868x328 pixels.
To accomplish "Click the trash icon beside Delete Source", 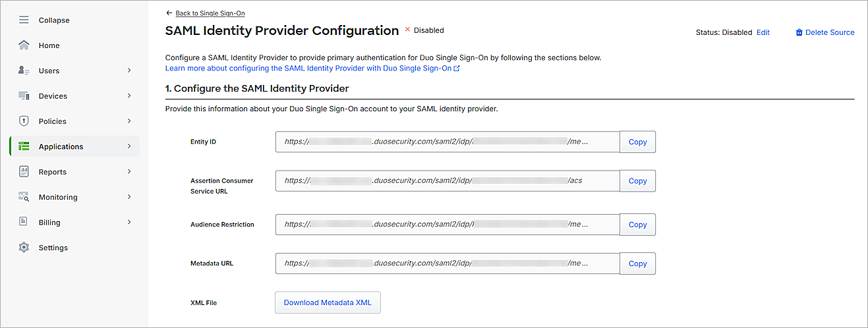I will (x=799, y=32).
